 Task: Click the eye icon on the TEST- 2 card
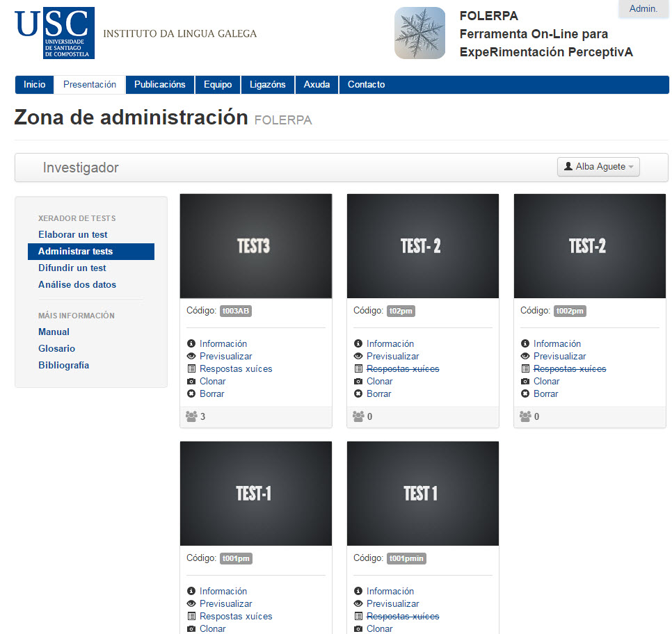point(358,357)
